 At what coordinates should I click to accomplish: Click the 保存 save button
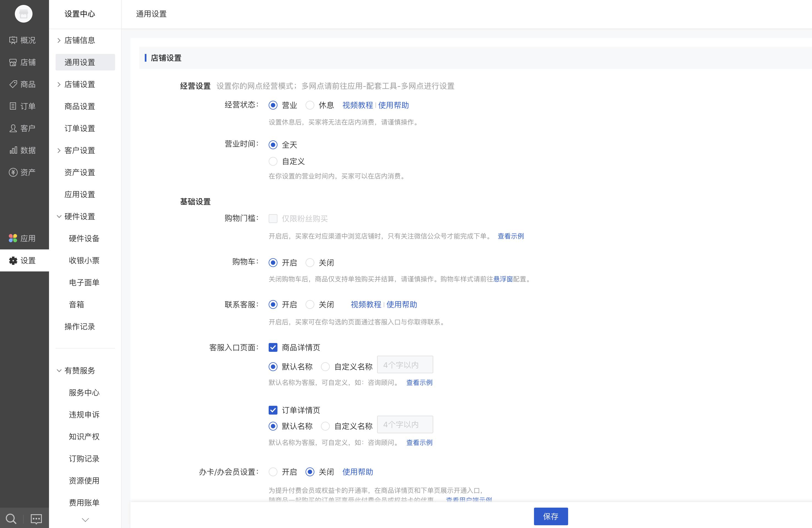(x=551, y=516)
